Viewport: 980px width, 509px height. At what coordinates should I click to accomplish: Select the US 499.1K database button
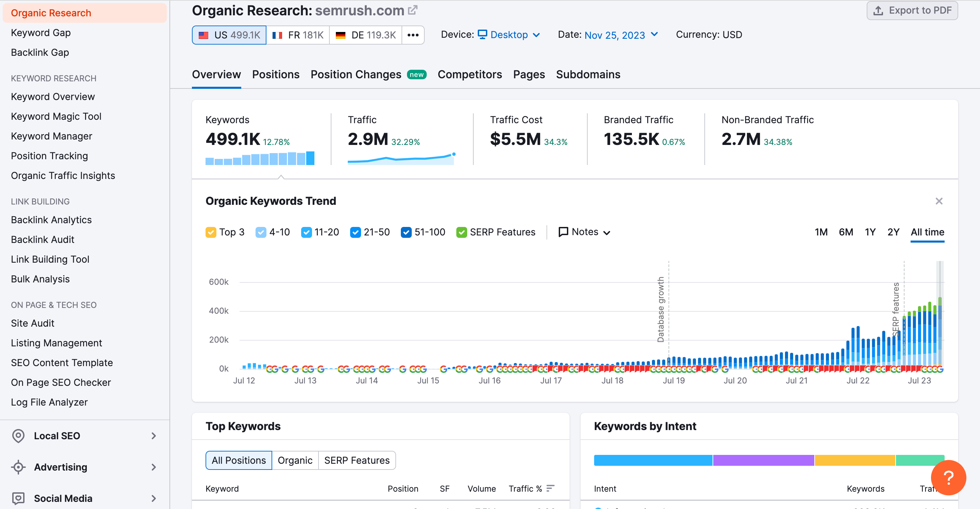[x=229, y=35]
